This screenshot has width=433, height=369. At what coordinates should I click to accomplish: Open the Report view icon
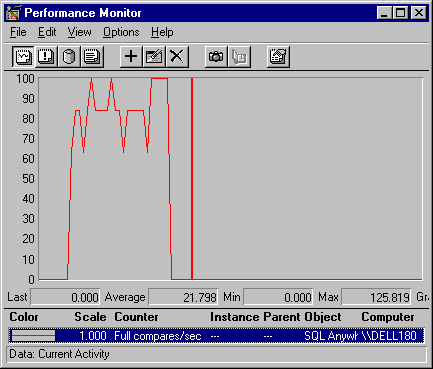click(92, 57)
